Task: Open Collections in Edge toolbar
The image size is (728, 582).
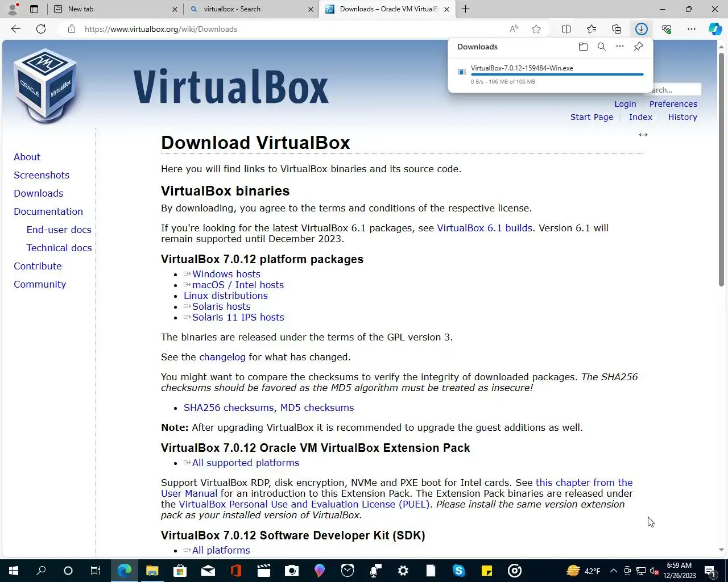Action: [x=617, y=29]
